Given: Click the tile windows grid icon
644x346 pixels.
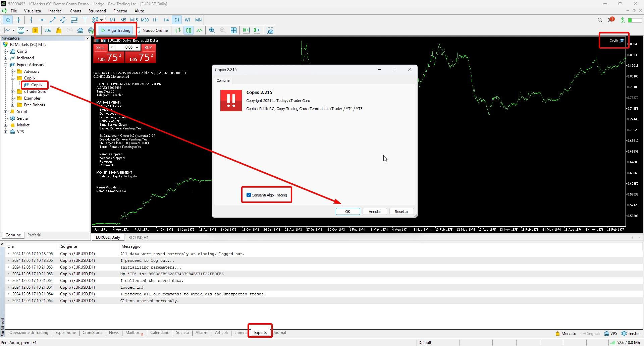Looking at the screenshot, I should [x=233, y=31].
